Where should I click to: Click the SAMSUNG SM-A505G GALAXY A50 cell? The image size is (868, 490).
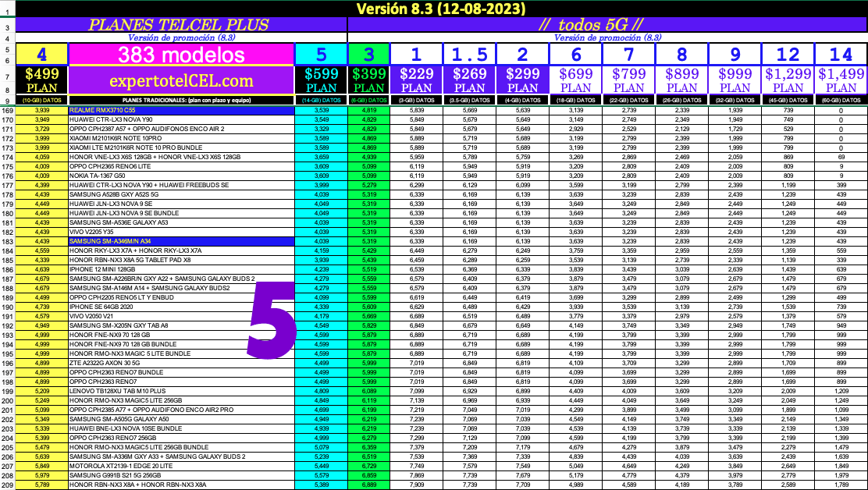[181, 419]
